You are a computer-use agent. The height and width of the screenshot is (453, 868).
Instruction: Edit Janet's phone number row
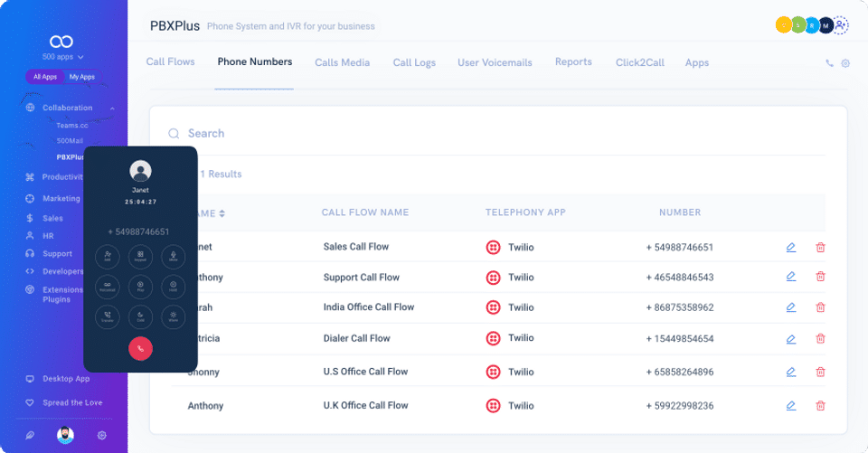(x=791, y=247)
